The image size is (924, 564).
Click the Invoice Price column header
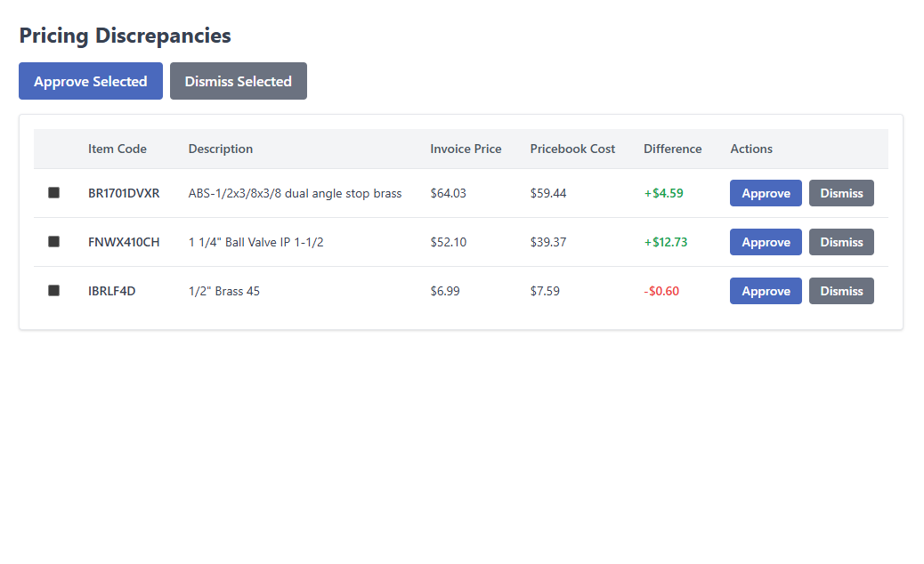pyautogui.click(x=466, y=149)
